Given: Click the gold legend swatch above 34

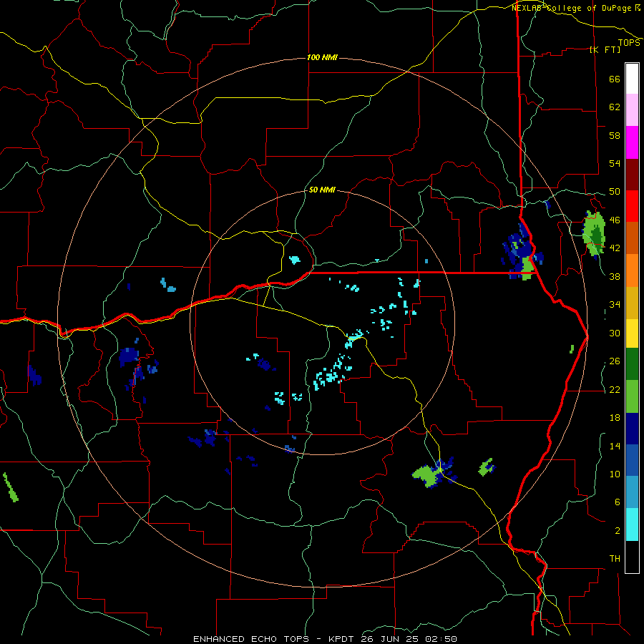Looking at the screenshot, I should click(632, 302).
